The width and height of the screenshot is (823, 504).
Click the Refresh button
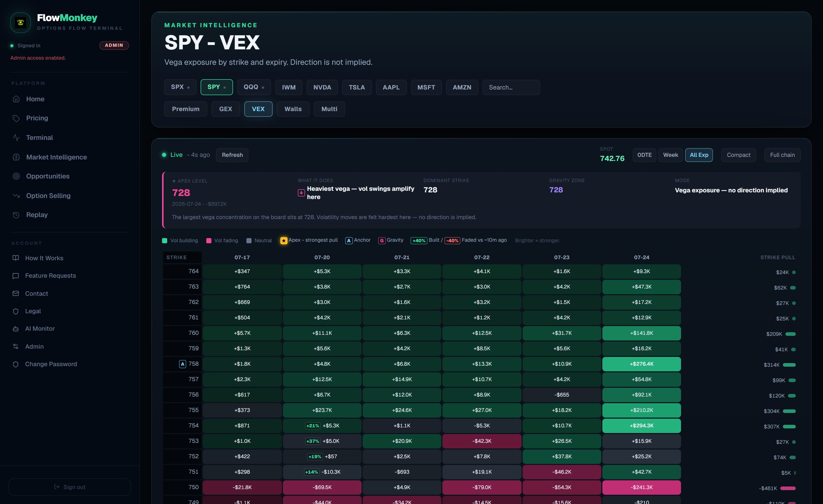point(232,155)
